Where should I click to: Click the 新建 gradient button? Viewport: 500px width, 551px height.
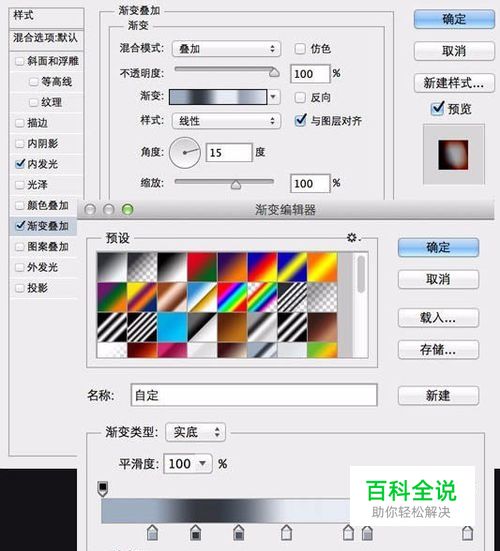pos(438,396)
